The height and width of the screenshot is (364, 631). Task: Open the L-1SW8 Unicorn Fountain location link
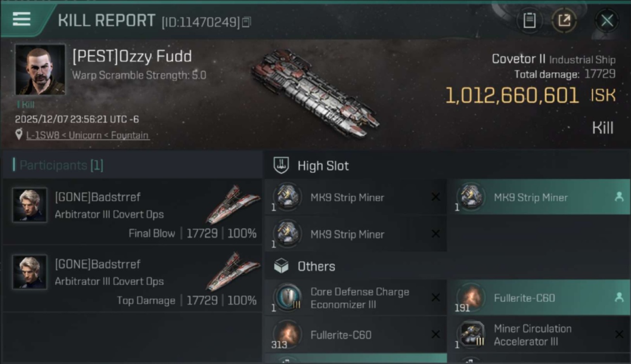(x=87, y=135)
